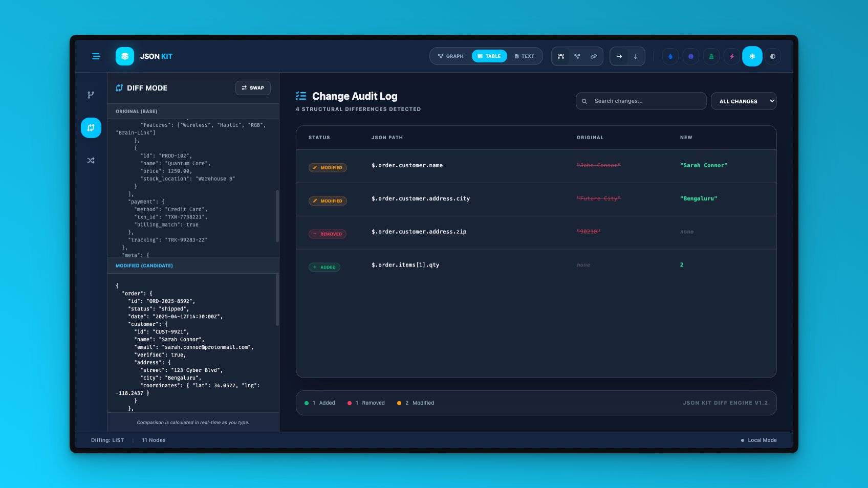Click the New column header
868x488 pixels.
point(686,138)
